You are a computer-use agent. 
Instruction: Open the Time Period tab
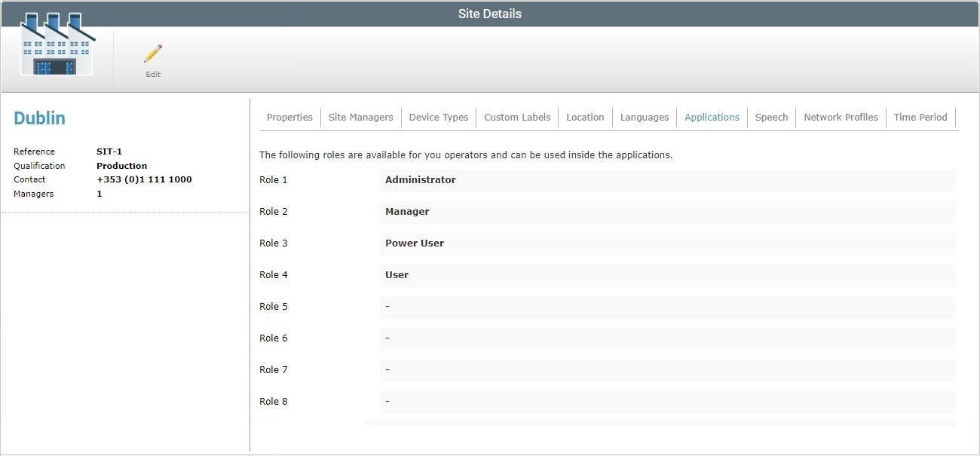click(x=920, y=117)
